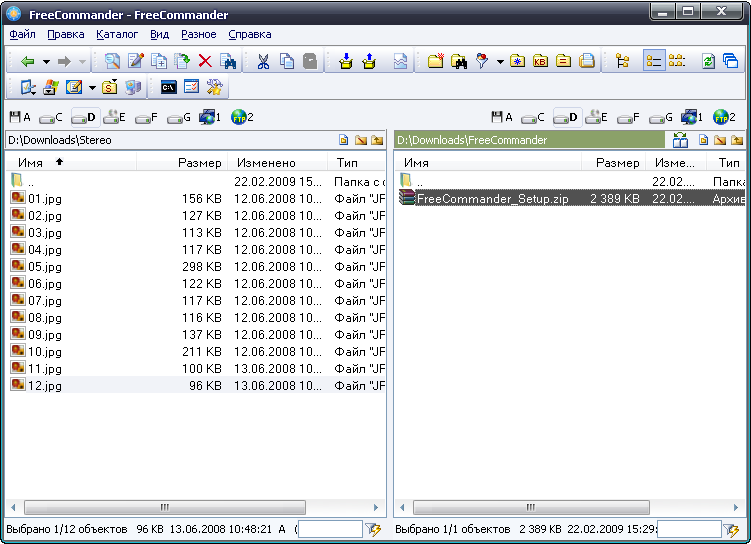The height and width of the screenshot is (544, 751).
Task: Open the filter dropdown arrow
Action: 500,62
